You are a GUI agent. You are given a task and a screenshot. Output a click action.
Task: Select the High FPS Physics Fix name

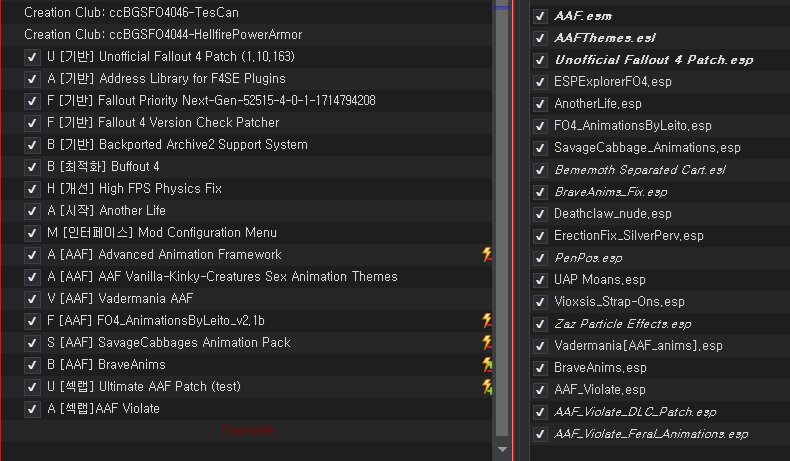point(135,189)
